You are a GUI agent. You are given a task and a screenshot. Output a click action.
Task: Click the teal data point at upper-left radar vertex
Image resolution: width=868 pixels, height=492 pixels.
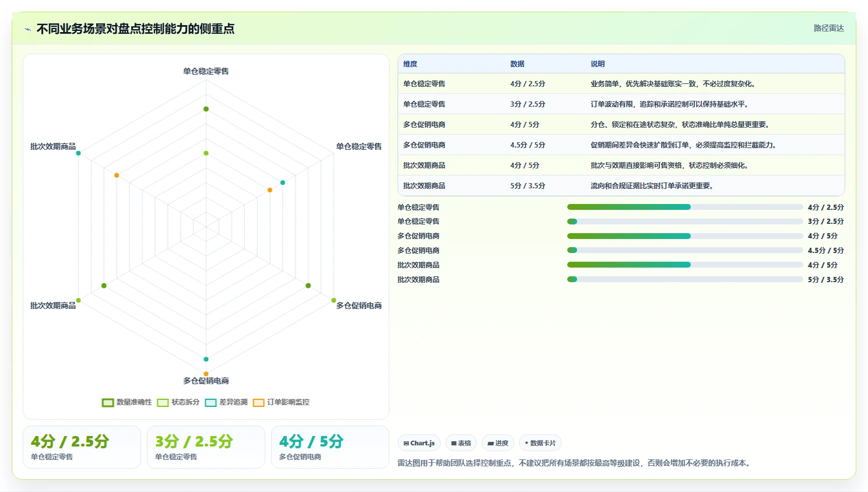click(x=78, y=153)
